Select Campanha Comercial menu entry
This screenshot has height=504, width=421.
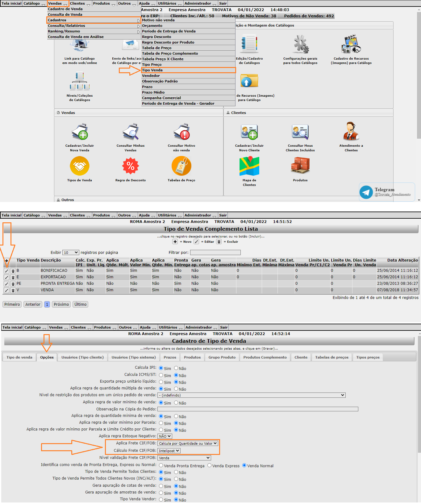click(188, 98)
